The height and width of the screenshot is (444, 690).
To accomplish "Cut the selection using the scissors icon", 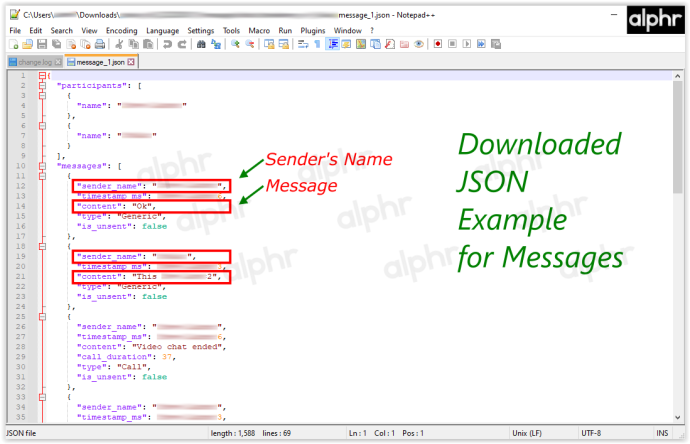I will click(x=119, y=44).
